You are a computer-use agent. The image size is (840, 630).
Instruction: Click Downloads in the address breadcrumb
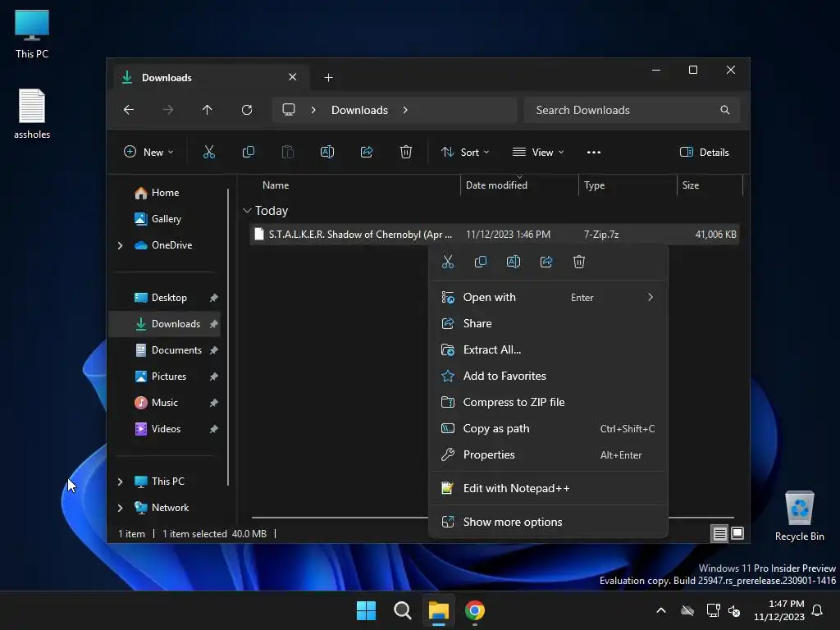click(x=359, y=110)
